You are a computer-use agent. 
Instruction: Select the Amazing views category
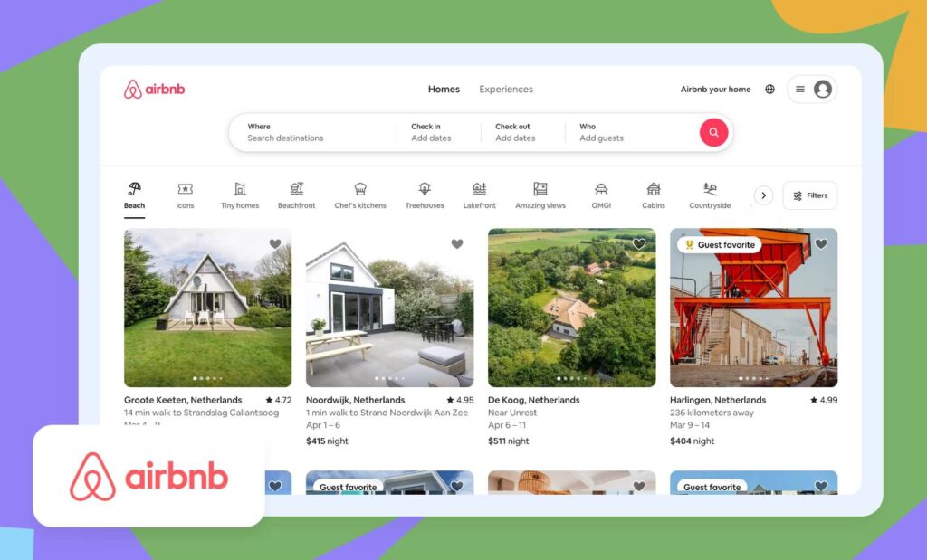(540, 195)
